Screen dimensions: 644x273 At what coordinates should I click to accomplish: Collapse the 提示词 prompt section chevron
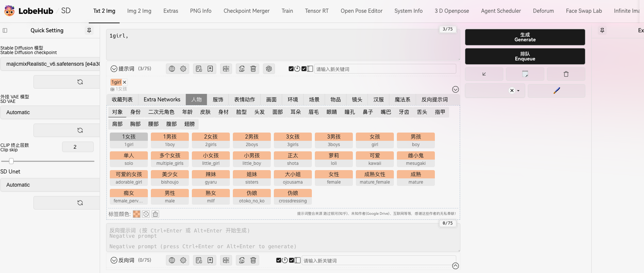pyautogui.click(x=114, y=69)
